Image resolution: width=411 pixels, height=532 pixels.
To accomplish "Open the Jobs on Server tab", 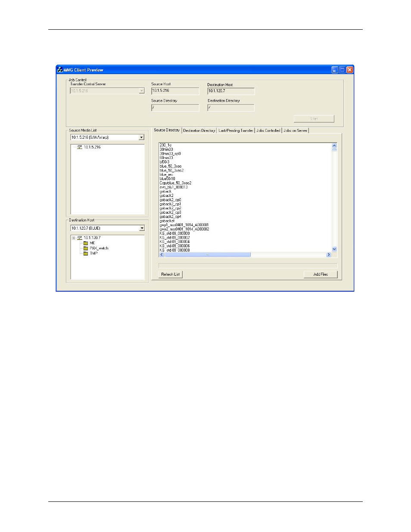I will [296, 131].
